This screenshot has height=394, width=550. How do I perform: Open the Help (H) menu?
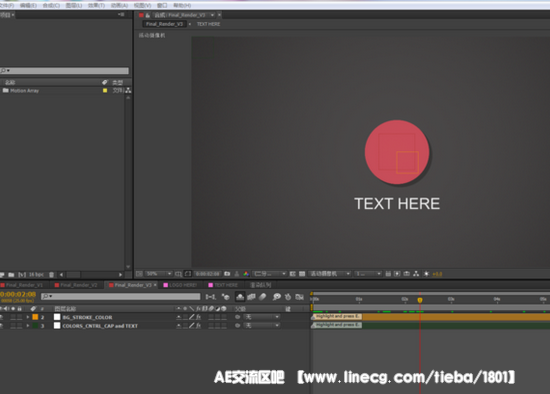[x=182, y=5]
